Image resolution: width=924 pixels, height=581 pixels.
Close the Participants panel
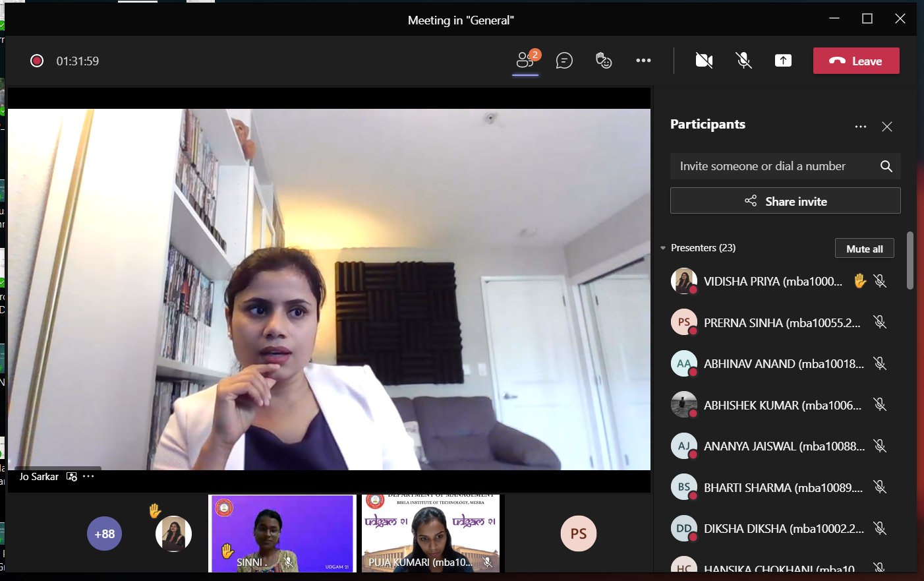887,127
